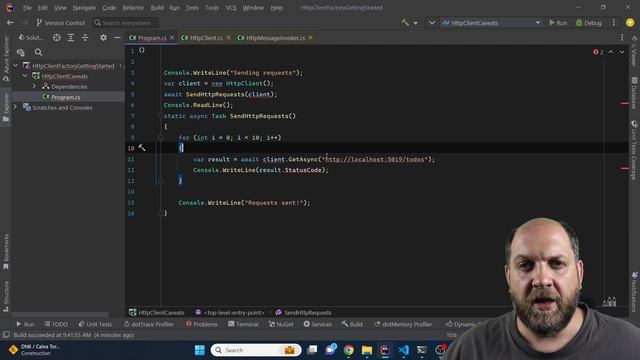Screen dimensions: 640x360
Task: Open the Notifications tool window sidebar
Action: coord(634,291)
